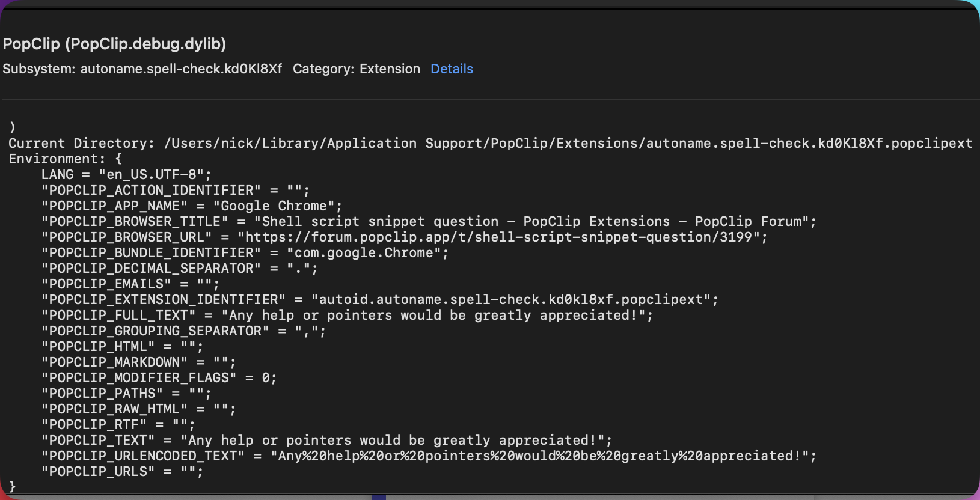This screenshot has width=980, height=500.
Task: Click the POPCLIP_EMAILS line
Action: pos(130,284)
